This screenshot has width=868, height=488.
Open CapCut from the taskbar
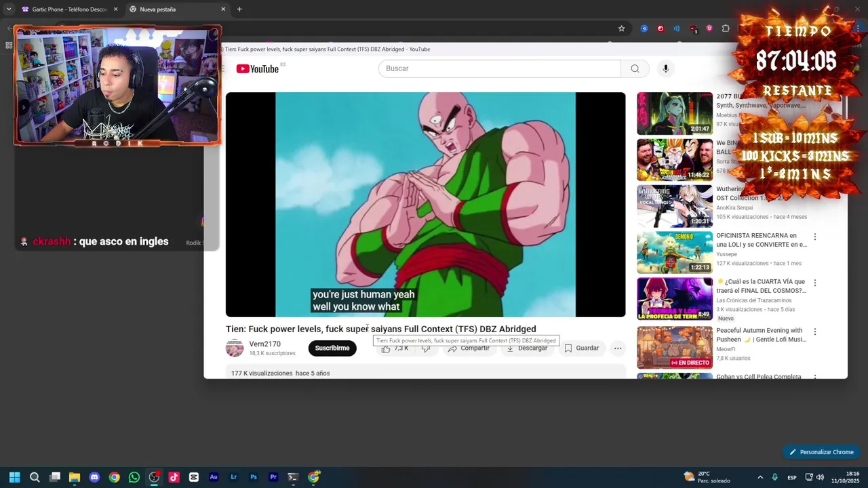coord(194,477)
